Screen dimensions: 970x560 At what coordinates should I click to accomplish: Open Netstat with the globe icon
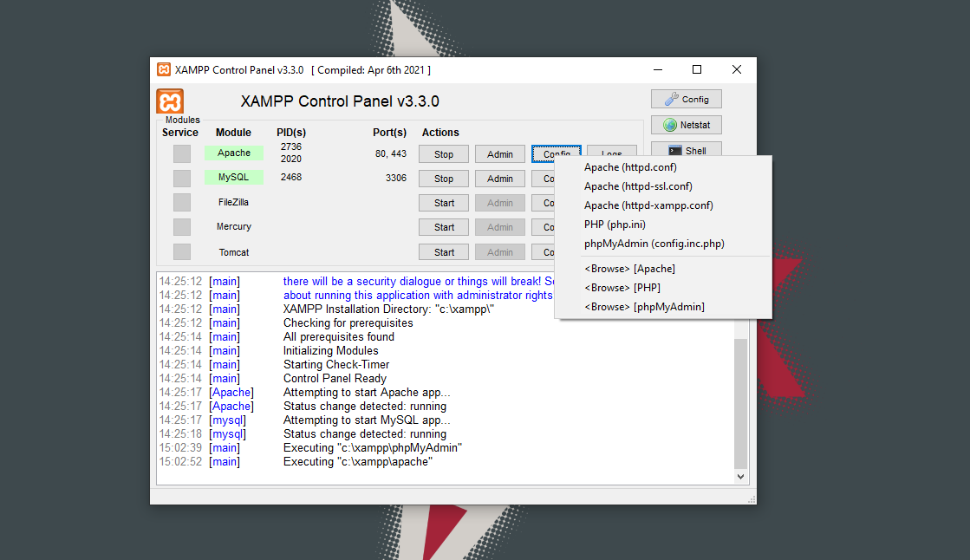686,125
